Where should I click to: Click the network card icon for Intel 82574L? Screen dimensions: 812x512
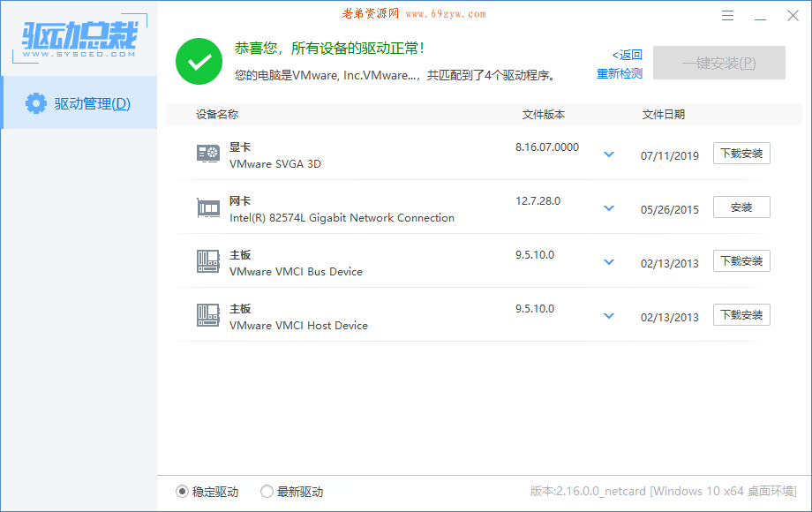pos(208,207)
